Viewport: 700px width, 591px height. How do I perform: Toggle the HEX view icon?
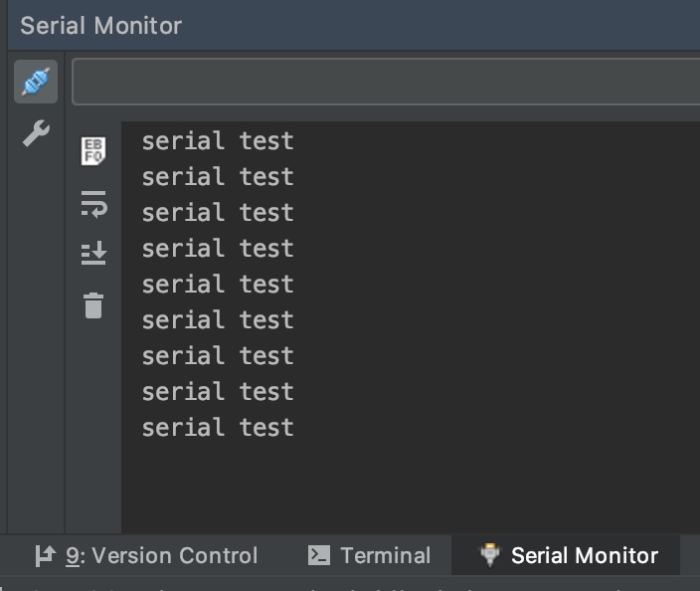coord(93,151)
